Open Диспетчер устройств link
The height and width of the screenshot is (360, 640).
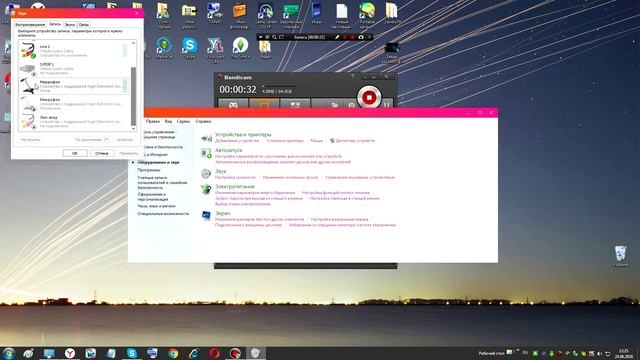click(355, 140)
